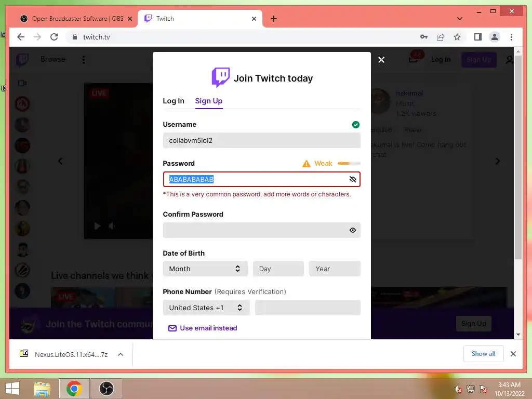This screenshot has width=532, height=399.
Task: Expand the download item options chevron
Action: 121,354
